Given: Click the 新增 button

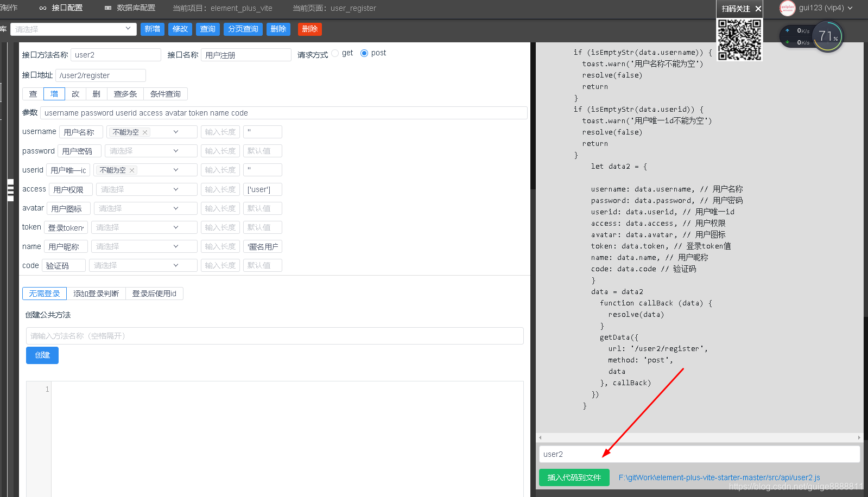Looking at the screenshot, I should 153,29.
